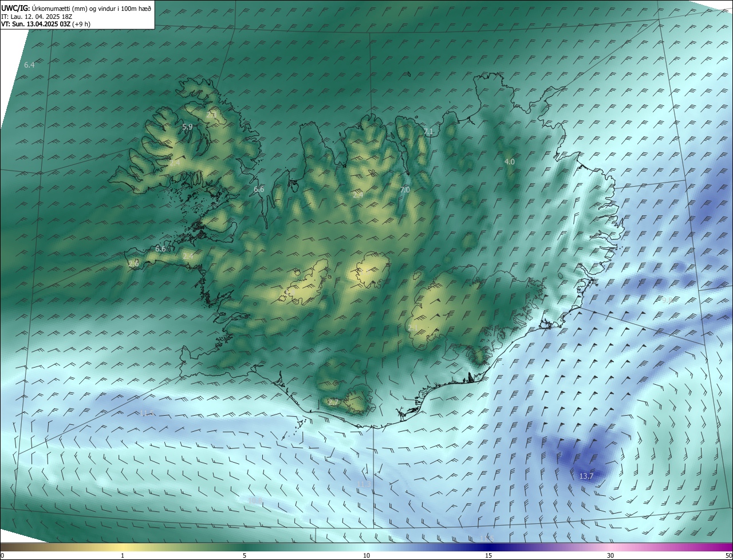Image resolution: width=733 pixels, height=560 pixels.
Task: Select the 9.8 value off the east coast
Action: point(667,300)
